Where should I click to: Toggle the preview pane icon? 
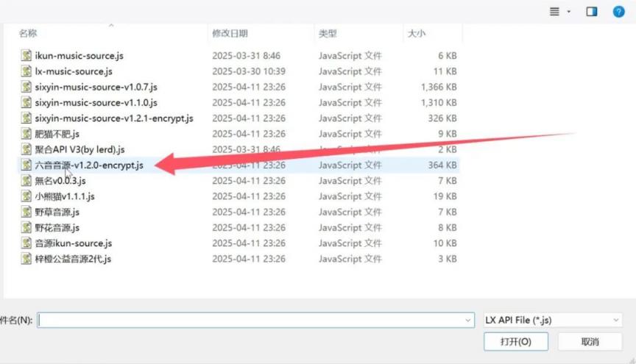click(591, 12)
